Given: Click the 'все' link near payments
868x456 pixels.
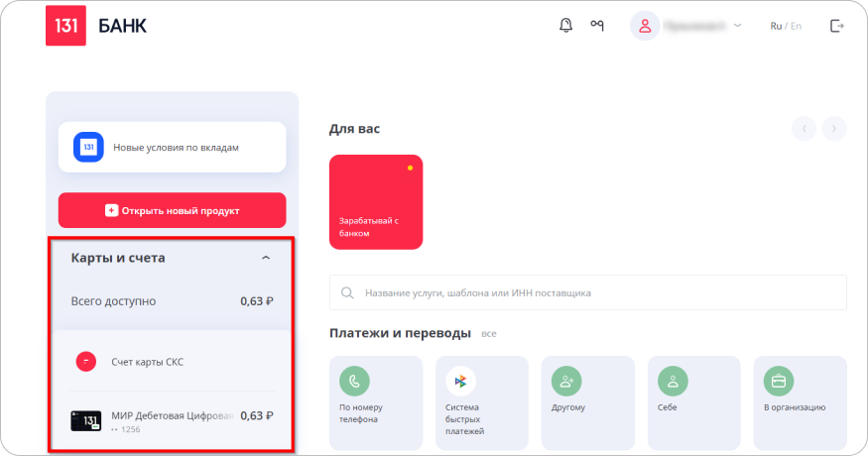Looking at the screenshot, I should click(x=488, y=334).
